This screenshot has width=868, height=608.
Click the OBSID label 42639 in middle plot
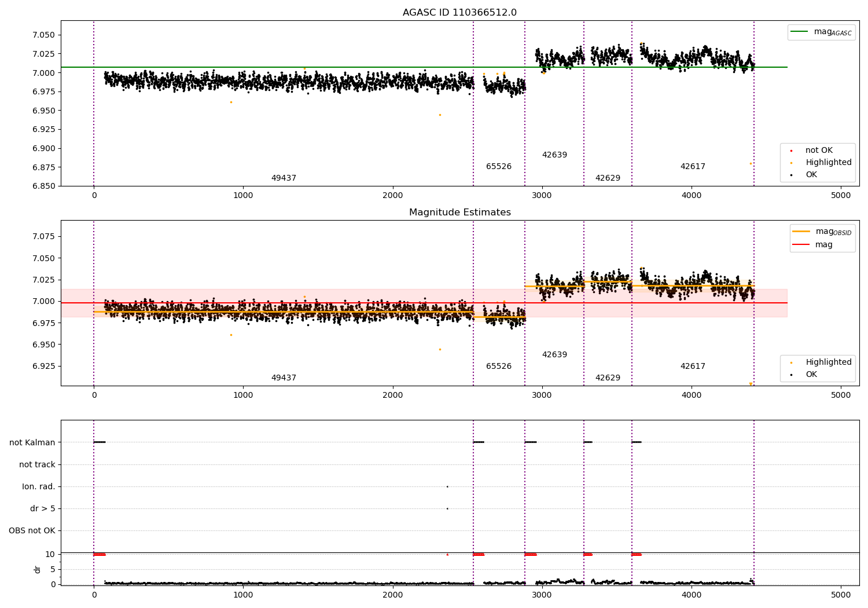click(554, 355)
